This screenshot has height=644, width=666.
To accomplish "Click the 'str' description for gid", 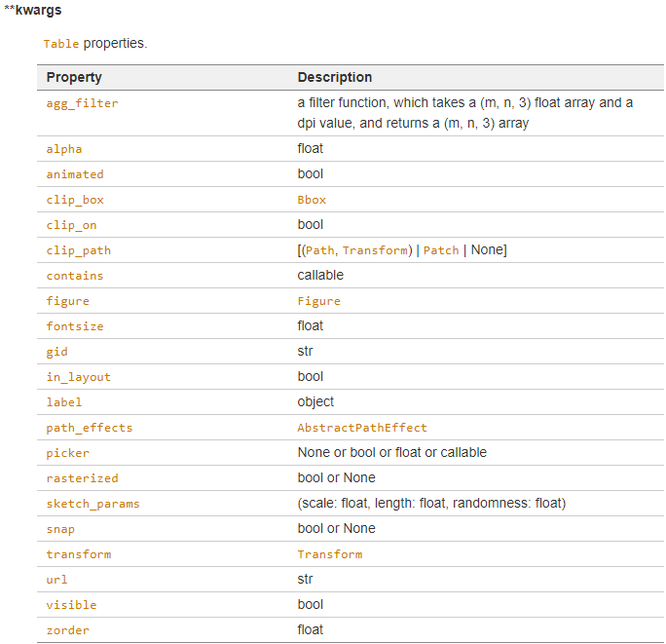I will (305, 352).
